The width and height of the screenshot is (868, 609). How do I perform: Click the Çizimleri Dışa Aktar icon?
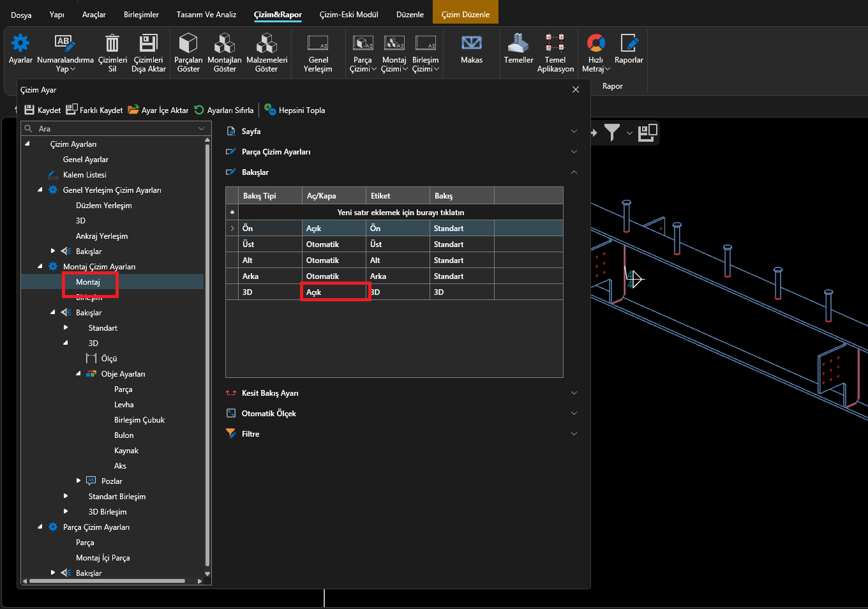(x=149, y=44)
